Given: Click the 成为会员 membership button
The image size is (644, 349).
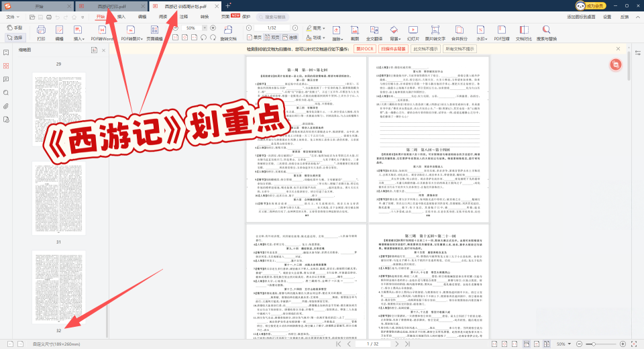Looking at the screenshot, I should (x=591, y=6).
